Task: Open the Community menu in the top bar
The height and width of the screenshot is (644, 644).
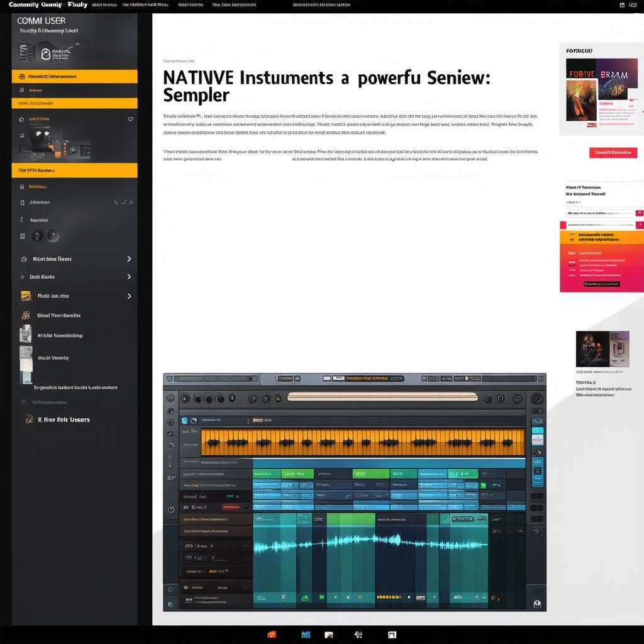Action: click(24, 4)
